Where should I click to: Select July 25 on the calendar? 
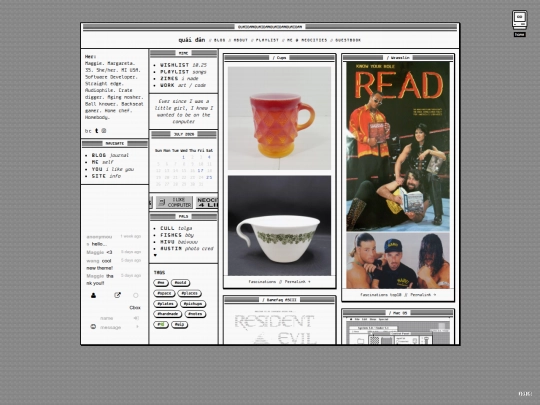[x=209, y=177]
